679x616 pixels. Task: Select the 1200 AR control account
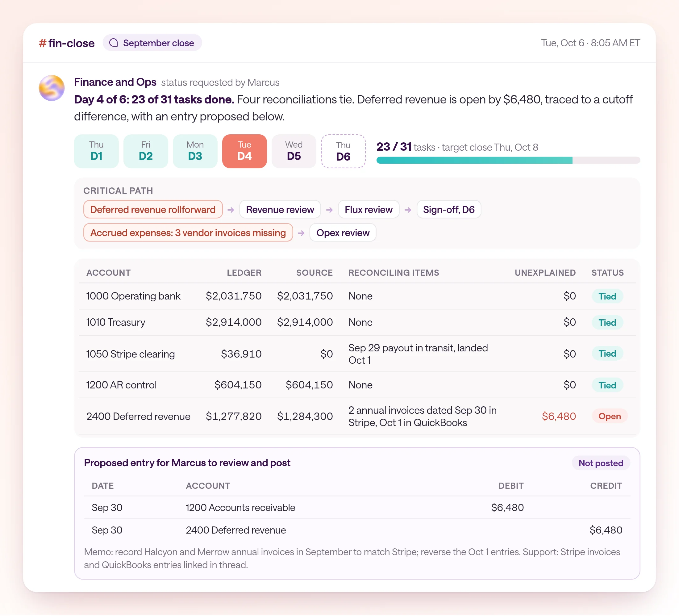click(x=121, y=385)
